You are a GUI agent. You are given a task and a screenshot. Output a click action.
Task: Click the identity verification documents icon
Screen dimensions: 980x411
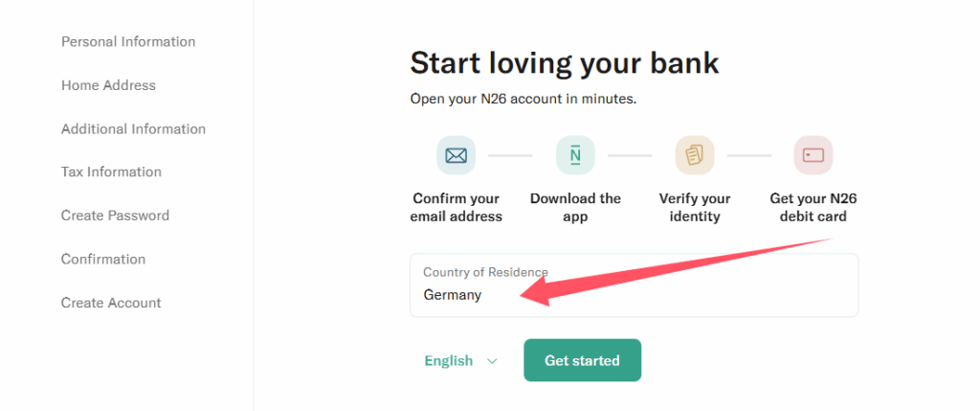[694, 155]
